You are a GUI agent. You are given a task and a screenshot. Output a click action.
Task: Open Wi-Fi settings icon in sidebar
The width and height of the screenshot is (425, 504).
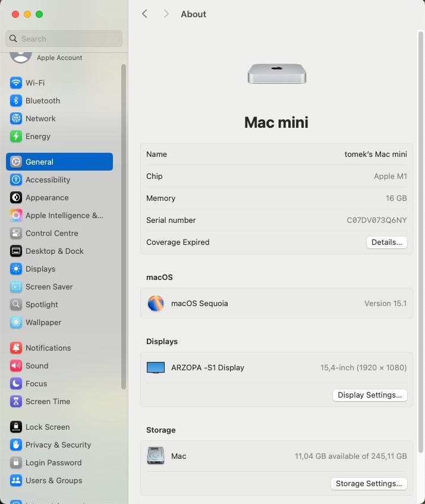(16, 83)
